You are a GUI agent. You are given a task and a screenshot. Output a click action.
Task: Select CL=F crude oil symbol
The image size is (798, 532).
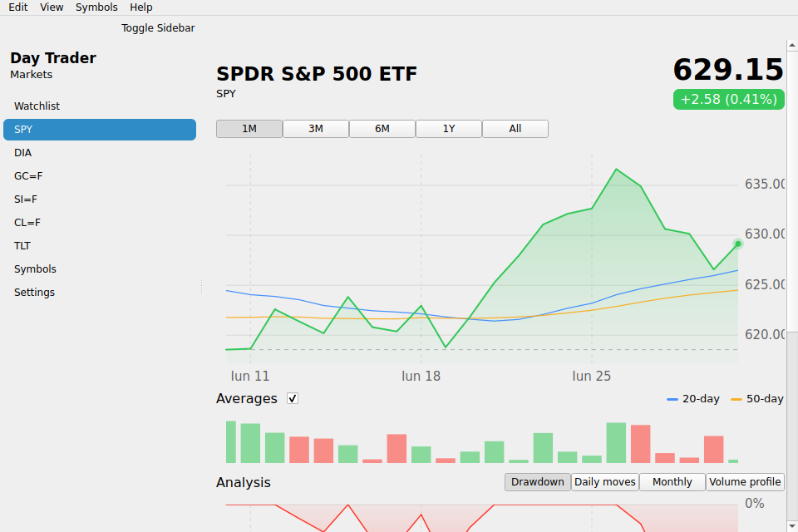[100, 223]
